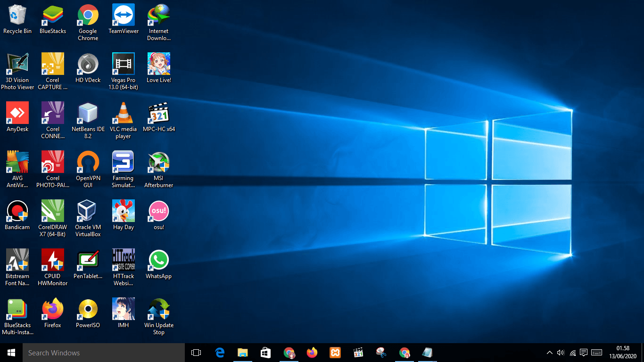This screenshot has width=644, height=362.
Task: Open the Recycle Bin desktop icon
Action: click(x=17, y=19)
